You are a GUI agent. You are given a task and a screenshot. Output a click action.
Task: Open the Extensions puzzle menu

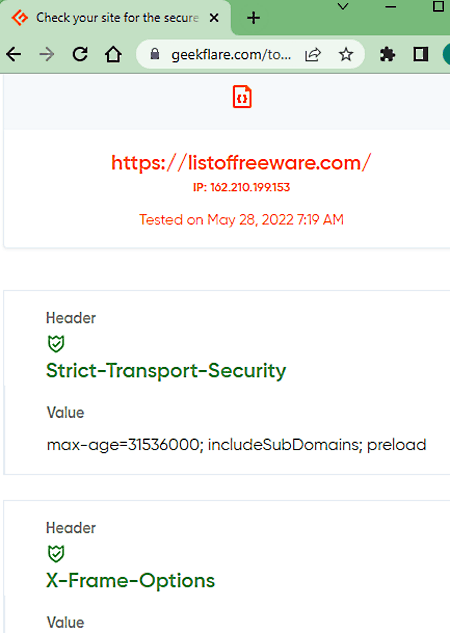(x=387, y=54)
